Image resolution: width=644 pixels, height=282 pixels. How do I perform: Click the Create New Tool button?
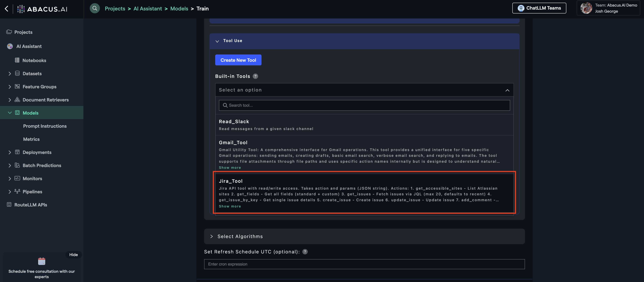pyautogui.click(x=238, y=60)
